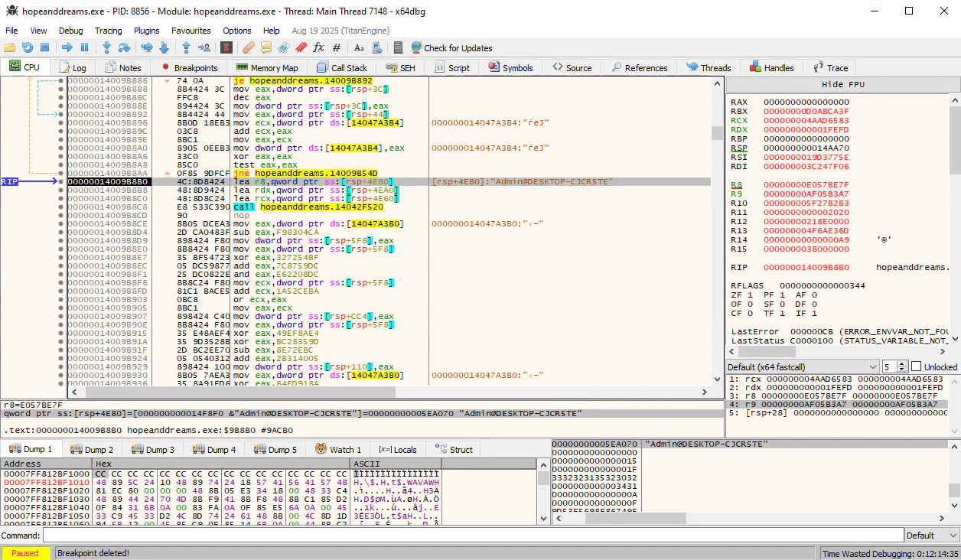961x560 pixels.
Task: Click the Step Over toolbar icon
Action: (125, 47)
